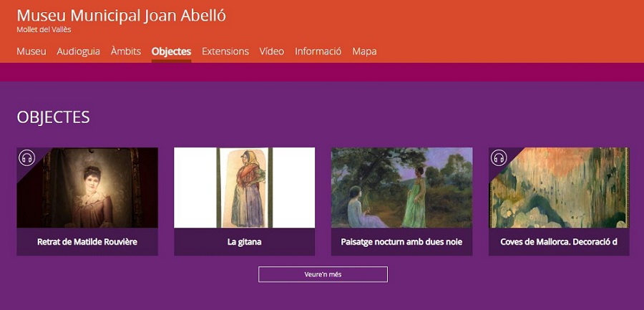644x310 pixels.
Task: Open Retrat de Matilde Rouvière title link
Action: coord(87,242)
